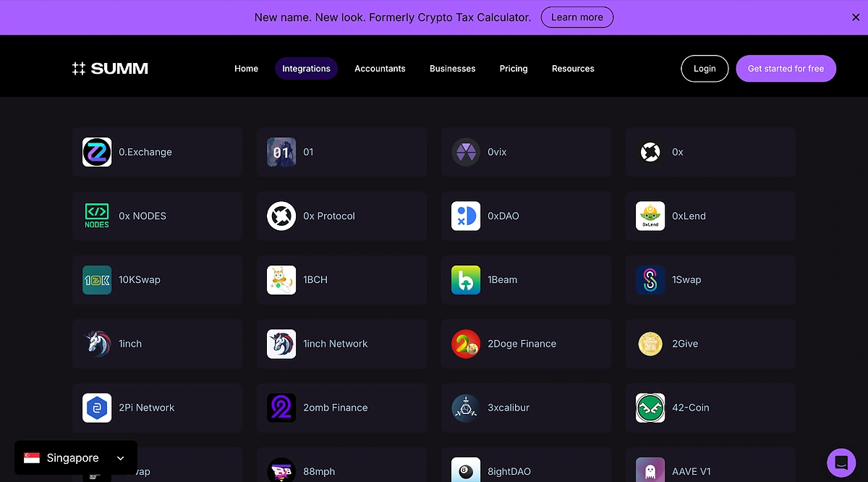Viewport: 868px width, 482px height.
Task: Open the 88mph integration icon
Action: click(281, 470)
